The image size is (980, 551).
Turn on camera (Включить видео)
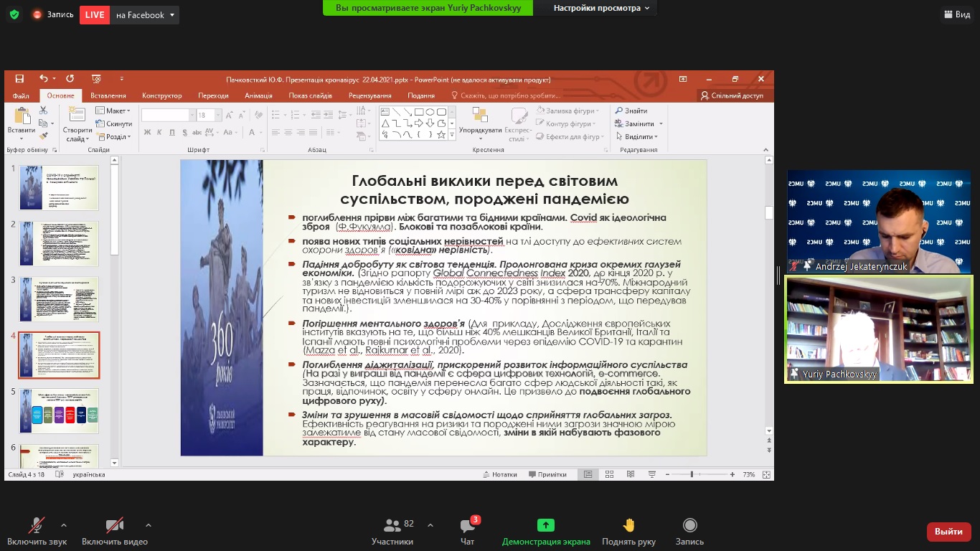[115, 532]
